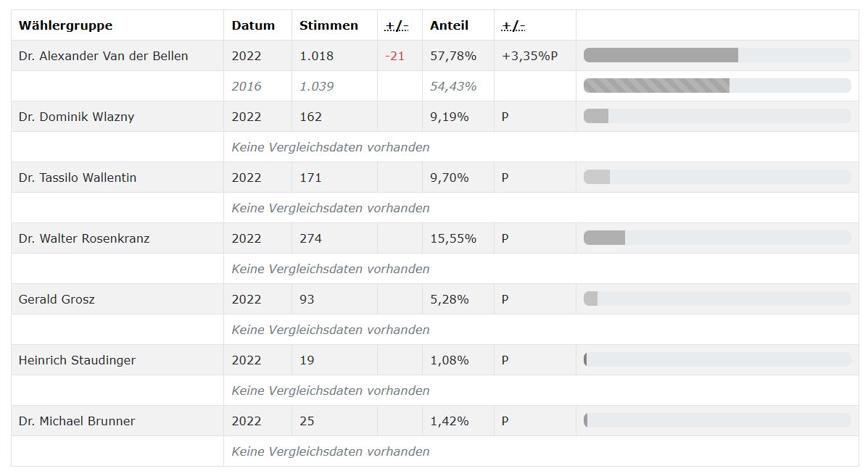The height and width of the screenshot is (476, 868).
Task: Click the +/- abbreviation next to Anteil
Action: [513, 25]
